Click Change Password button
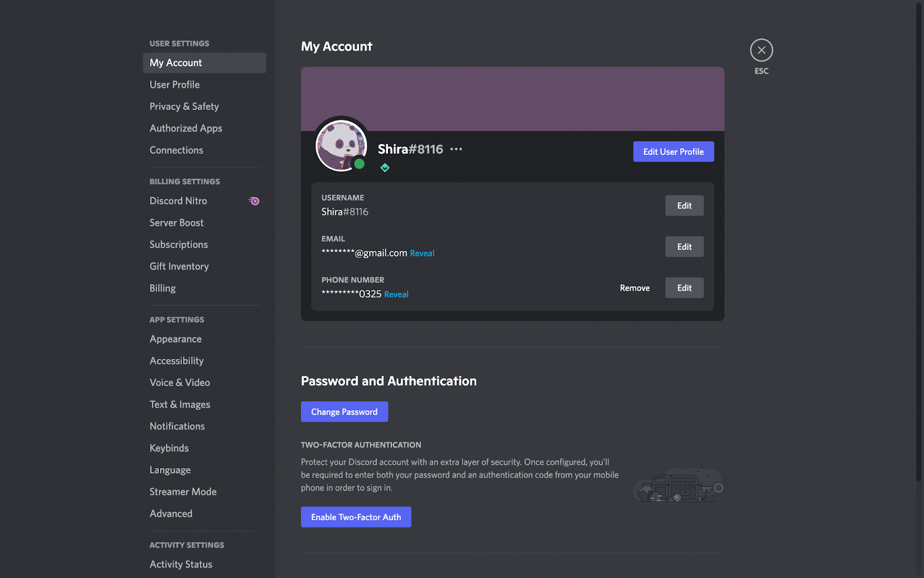Viewport: 924px width, 578px height. (x=344, y=412)
